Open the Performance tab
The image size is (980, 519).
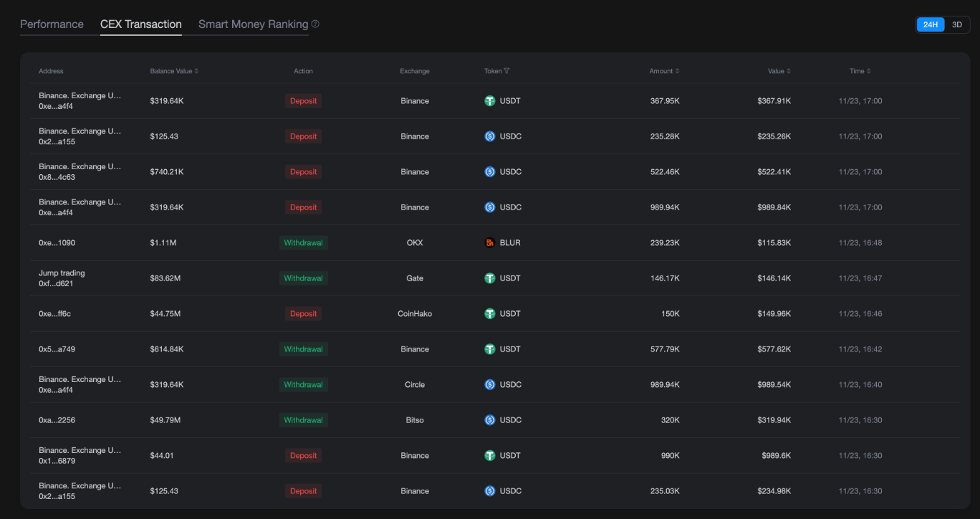tap(52, 24)
